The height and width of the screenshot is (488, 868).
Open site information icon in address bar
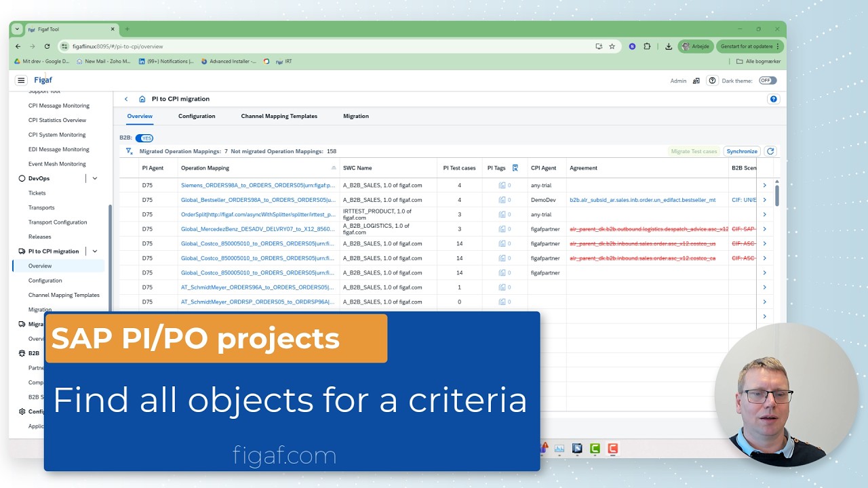point(64,46)
